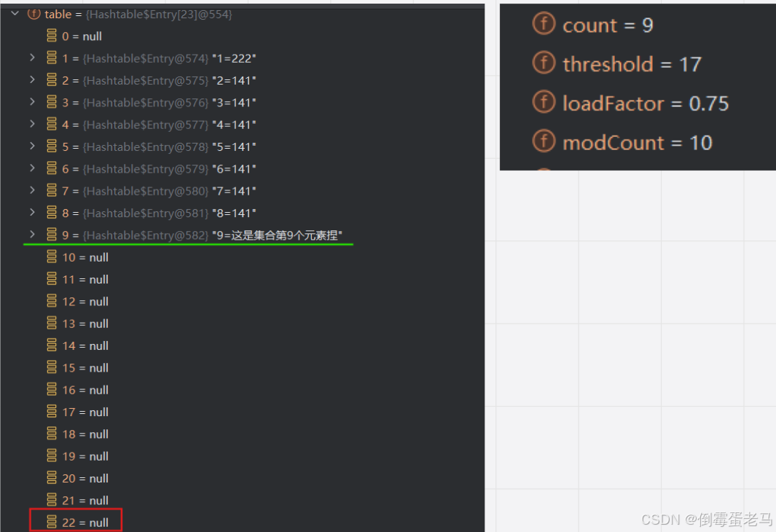Click the element icon beside 0 = null
This screenshot has height=532, width=776.
(x=50, y=35)
